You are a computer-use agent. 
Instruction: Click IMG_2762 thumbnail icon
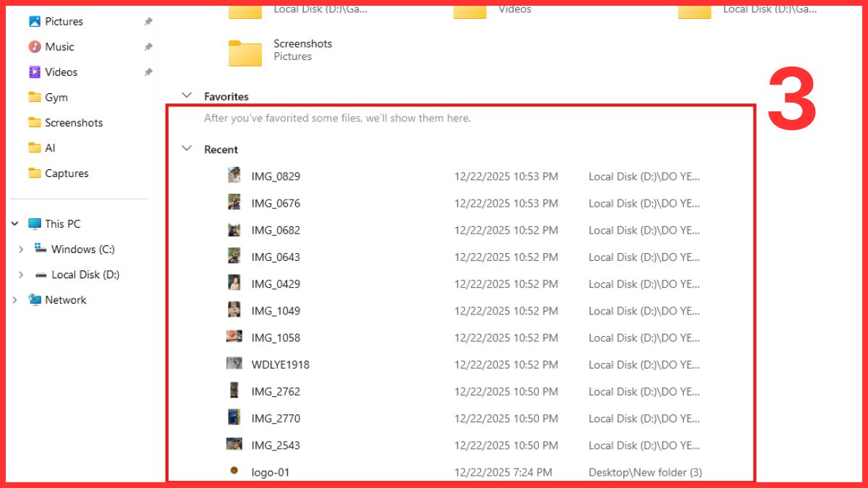pyautogui.click(x=234, y=390)
